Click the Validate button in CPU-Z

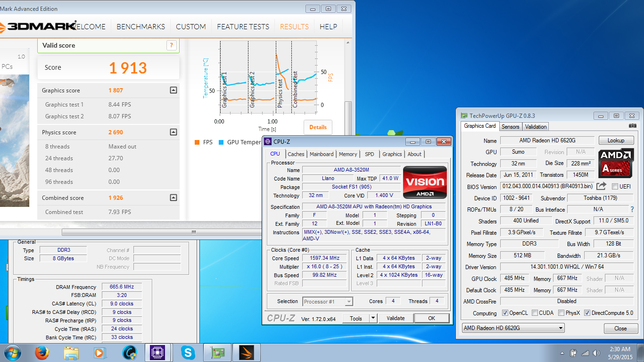396,318
